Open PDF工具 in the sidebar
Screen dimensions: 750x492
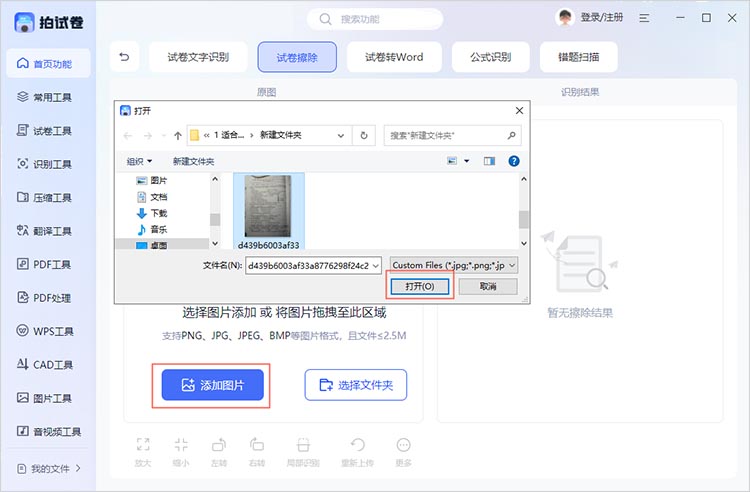pos(44,264)
